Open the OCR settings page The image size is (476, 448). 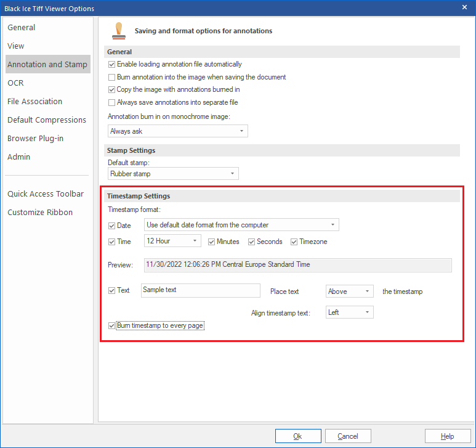point(16,83)
